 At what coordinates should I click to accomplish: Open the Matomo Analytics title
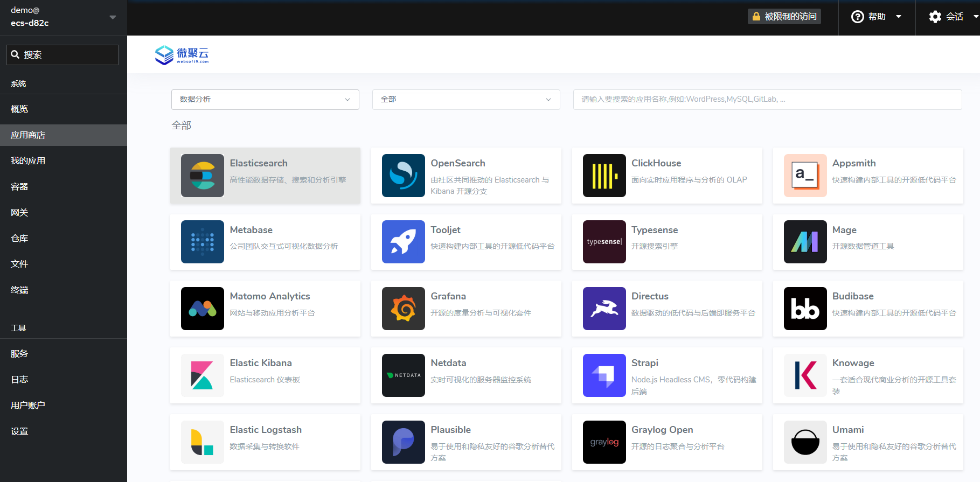click(x=270, y=296)
